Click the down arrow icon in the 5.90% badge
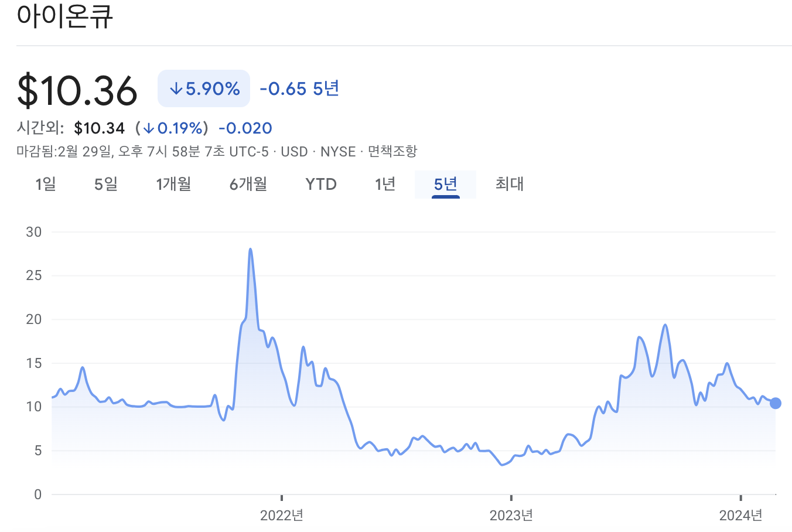This screenshot has width=792, height=532. tap(176, 88)
